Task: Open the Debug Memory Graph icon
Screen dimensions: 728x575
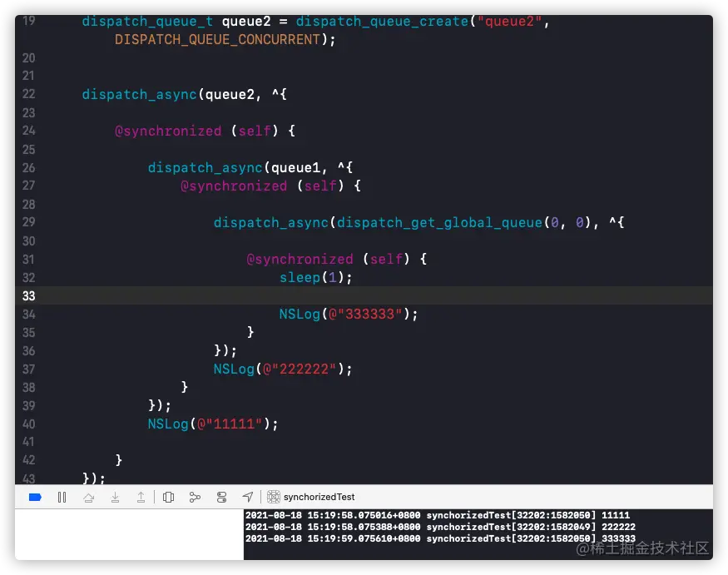Action: click(x=195, y=498)
